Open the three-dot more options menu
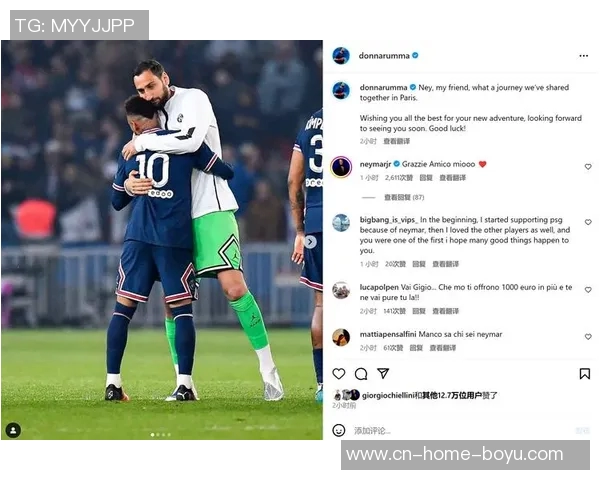Image resolution: width=600 pixels, height=480 pixels. (583, 56)
